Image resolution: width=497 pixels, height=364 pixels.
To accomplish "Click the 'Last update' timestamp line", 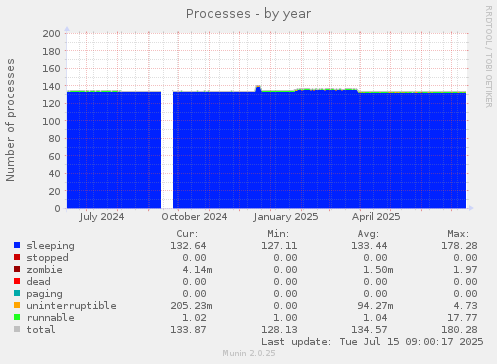I will coord(372,342).
